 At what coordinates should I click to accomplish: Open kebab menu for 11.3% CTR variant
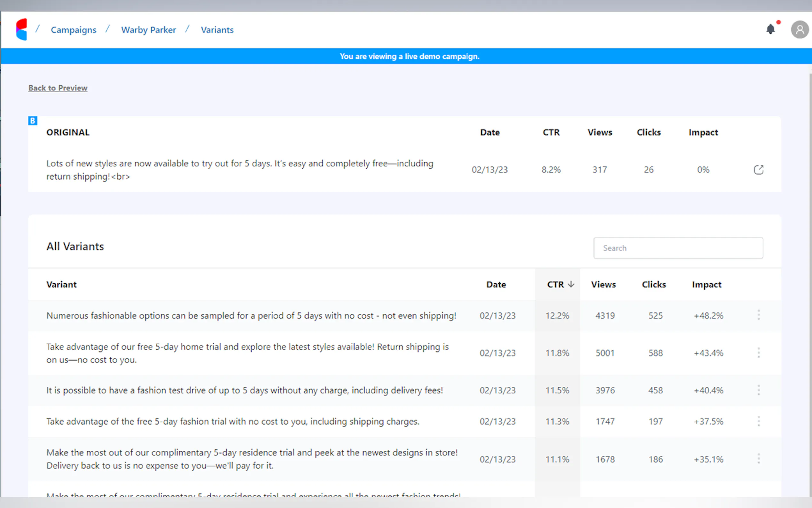click(758, 421)
